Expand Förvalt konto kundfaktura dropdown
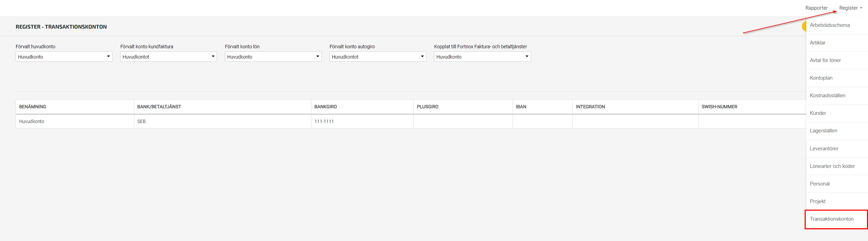 (x=168, y=57)
